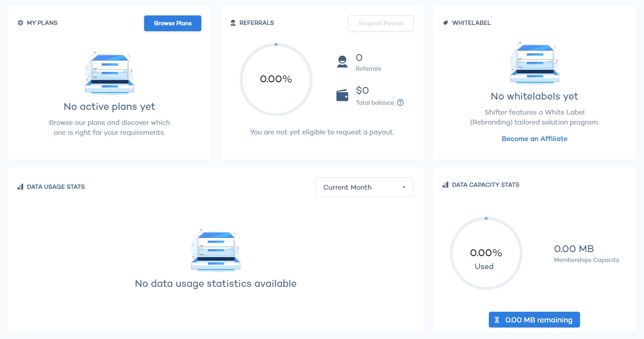Click the 'No active plans yet' text
The height and width of the screenshot is (339, 644).
click(109, 107)
